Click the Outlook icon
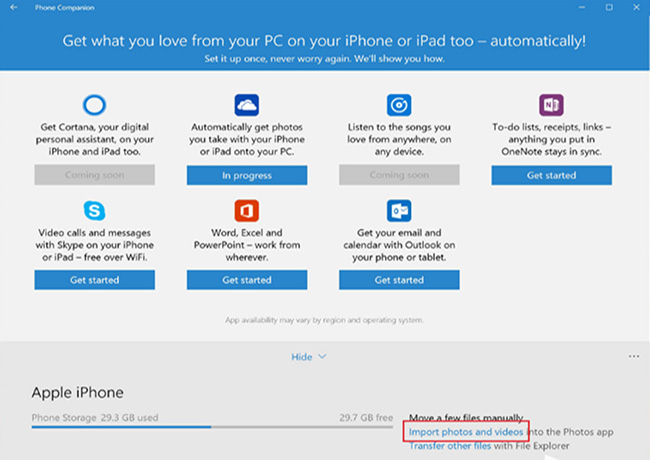The image size is (650, 460). tap(399, 211)
